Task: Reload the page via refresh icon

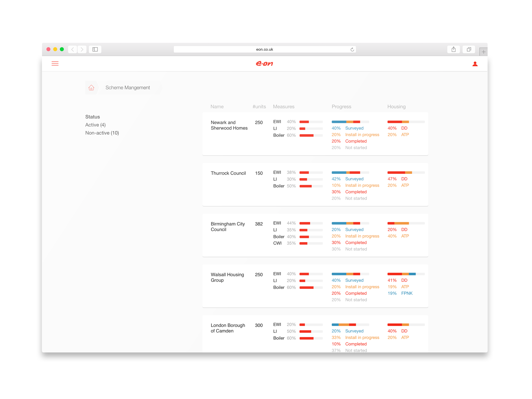Action: 352,50
